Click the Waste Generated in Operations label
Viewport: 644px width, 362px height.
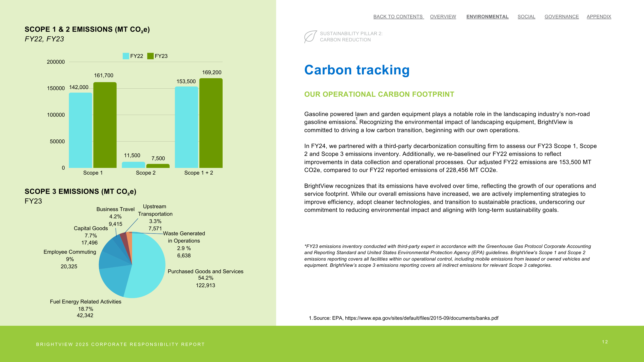pos(184,237)
